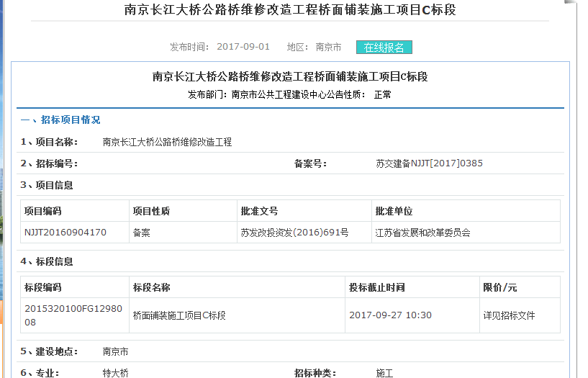Viewport: 588px width, 378px height.
Task: Click the 标段编码 column header
Action: tap(43, 287)
